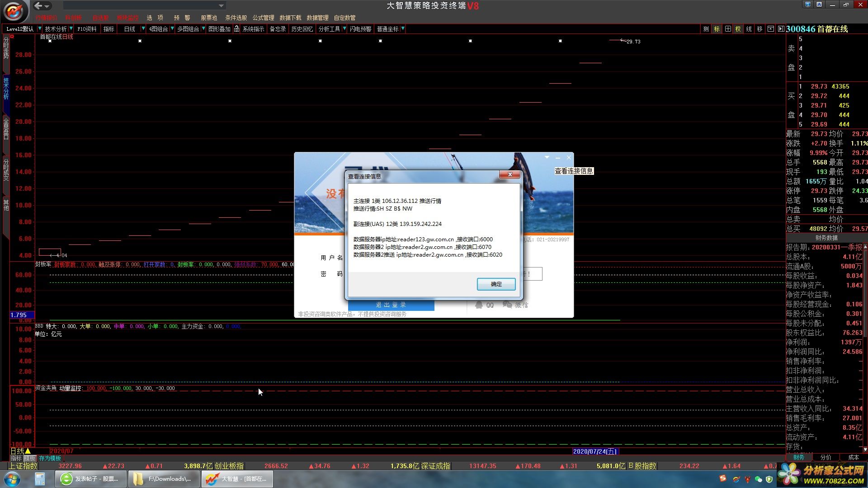Click 确定 in the connection info dialog

tap(496, 284)
